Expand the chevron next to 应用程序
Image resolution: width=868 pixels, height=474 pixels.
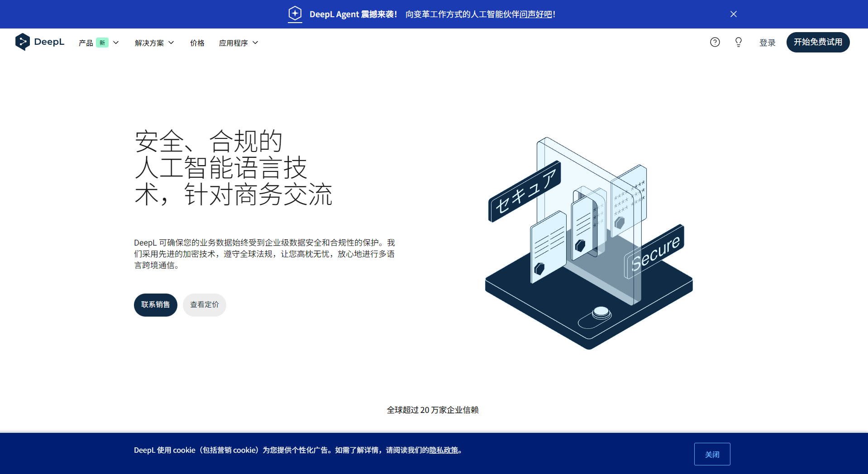click(256, 43)
